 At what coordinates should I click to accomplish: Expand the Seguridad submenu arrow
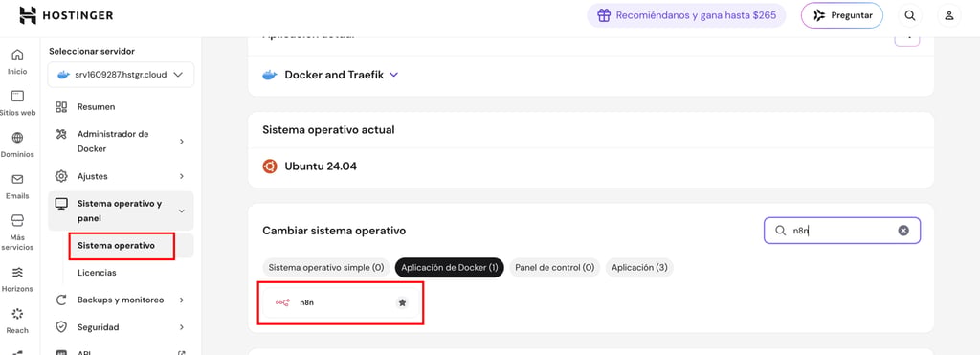[x=182, y=327]
